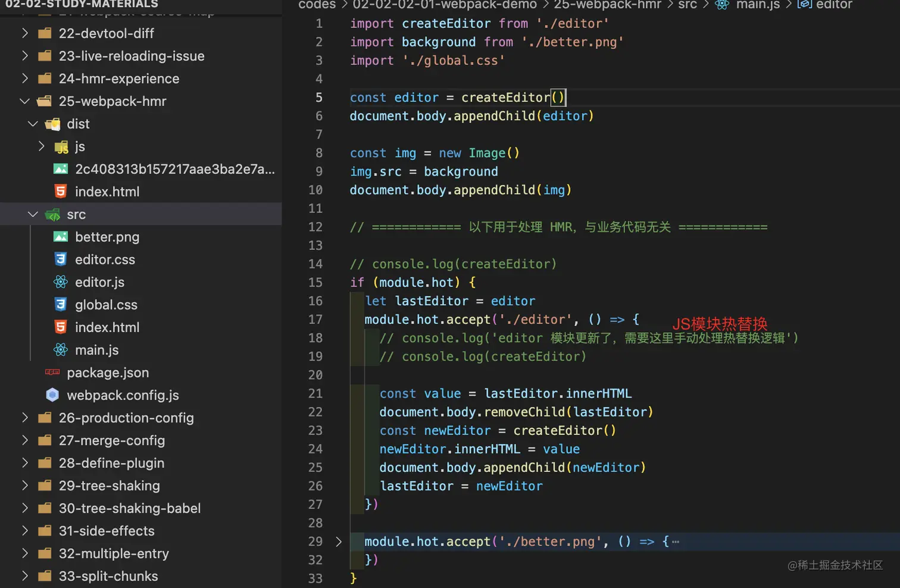This screenshot has height=588, width=900.
Task: Click the codes breadcrumb segment
Action: coord(317,5)
